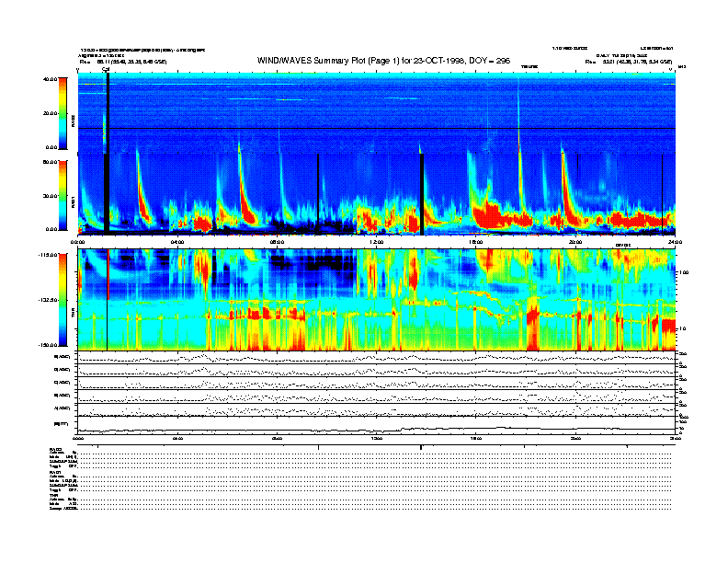Click the "-115.00" label on the TNR scale

pos(48,255)
